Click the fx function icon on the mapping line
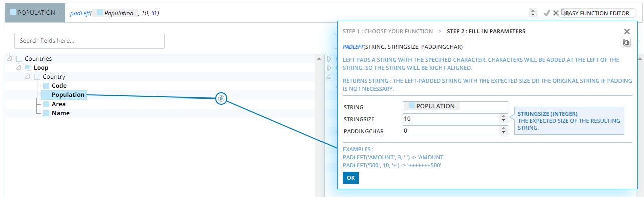 [221, 98]
